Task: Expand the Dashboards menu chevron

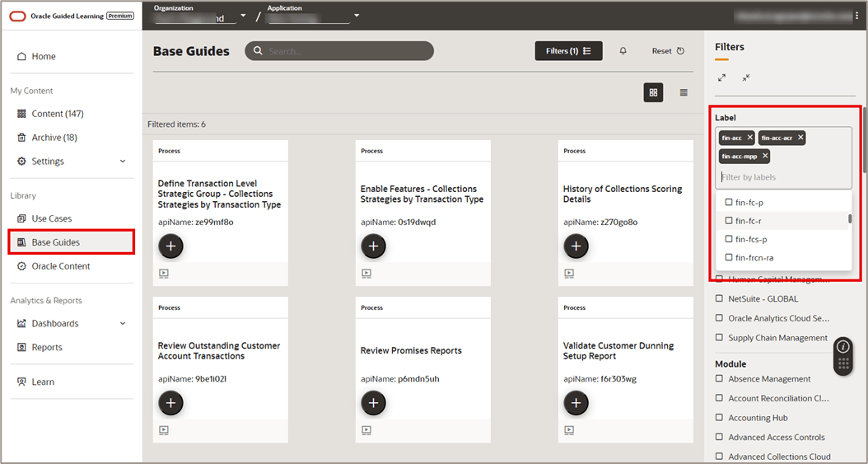Action: [123, 323]
